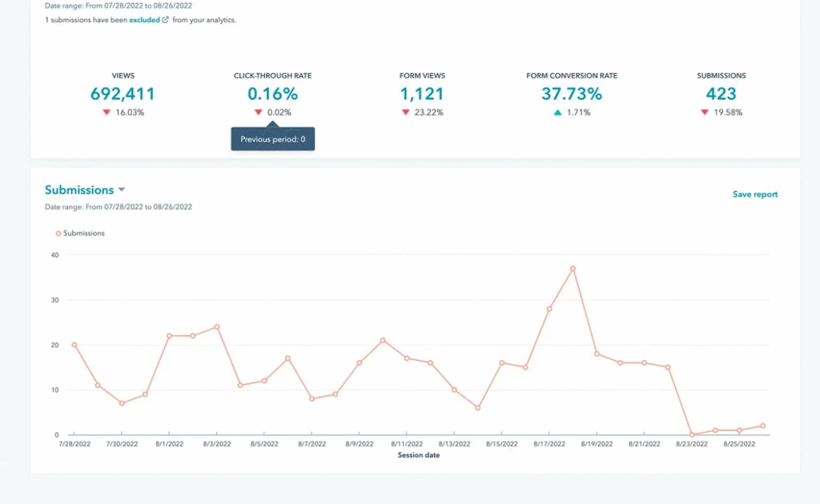This screenshot has width=820, height=504.
Task: Click the Save report link
Action: click(x=754, y=194)
